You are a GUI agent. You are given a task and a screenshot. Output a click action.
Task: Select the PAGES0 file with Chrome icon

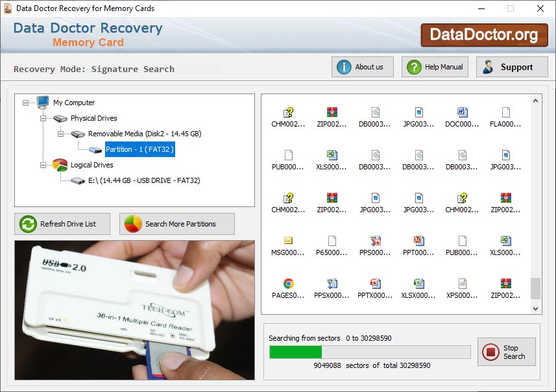pyautogui.click(x=287, y=284)
